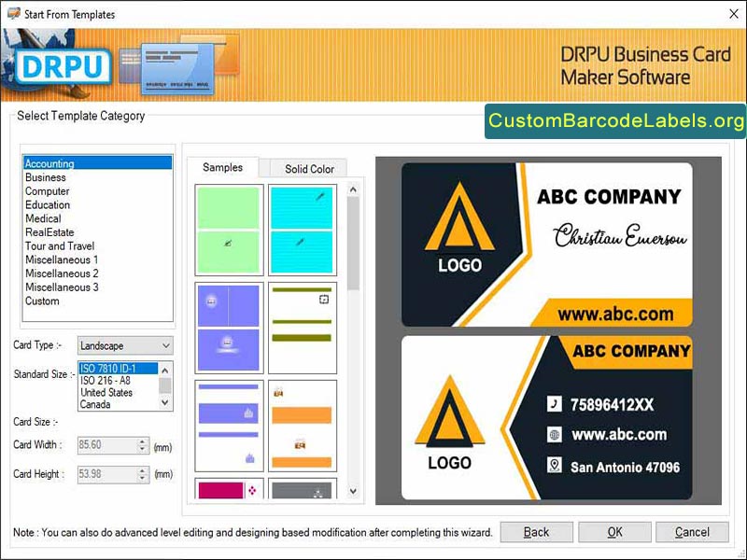Viewport: 747px width, 560px height.
Task: Select Tour and Travel category
Action: (x=60, y=246)
